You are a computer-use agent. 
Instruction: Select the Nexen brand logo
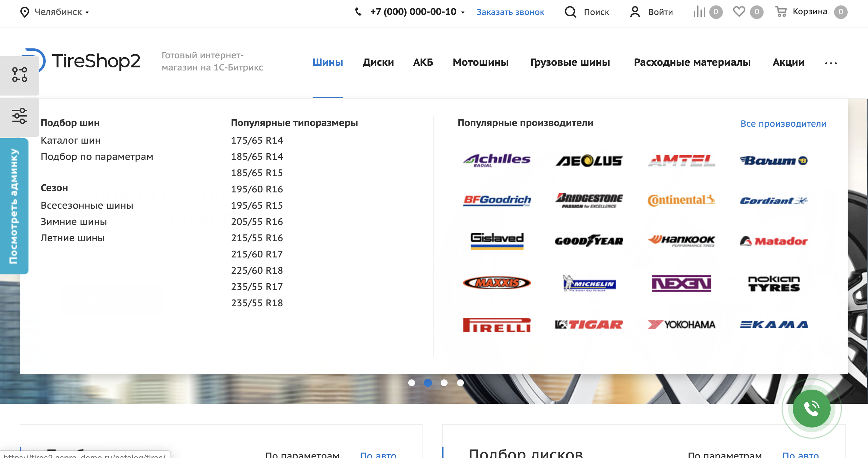pyautogui.click(x=682, y=283)
